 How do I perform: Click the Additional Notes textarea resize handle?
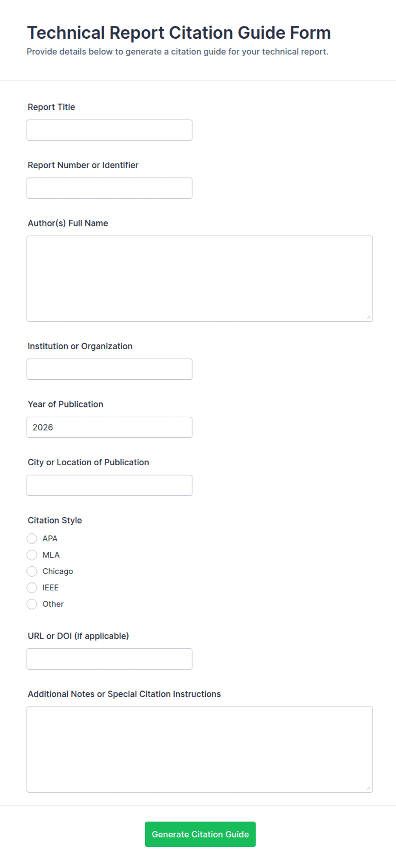click(x=368, y=788)
